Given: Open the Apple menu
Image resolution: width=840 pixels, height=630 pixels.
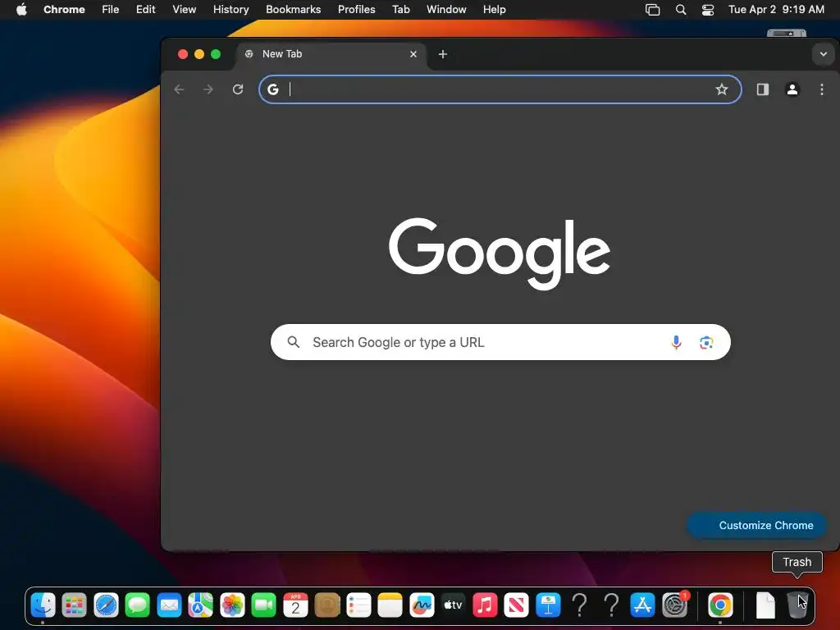Looking at the screenshot, I should 21,10.
